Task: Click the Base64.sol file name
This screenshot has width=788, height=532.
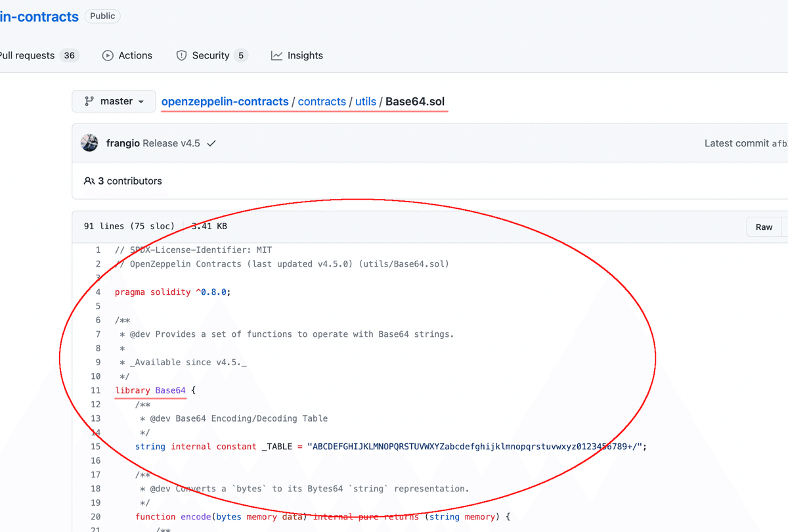Action: (415, 102)
